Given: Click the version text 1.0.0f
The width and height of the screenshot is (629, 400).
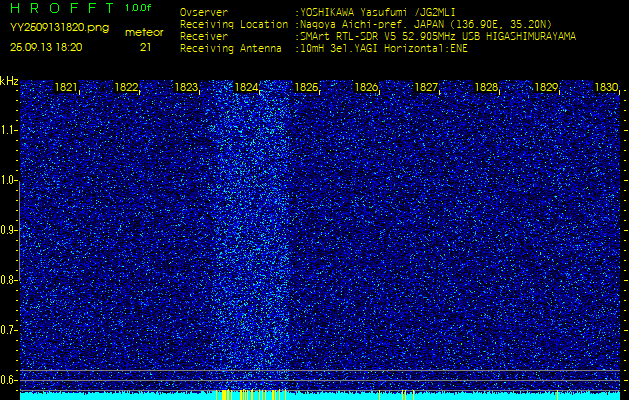Looking at the screenshot, I should (138, 8).
